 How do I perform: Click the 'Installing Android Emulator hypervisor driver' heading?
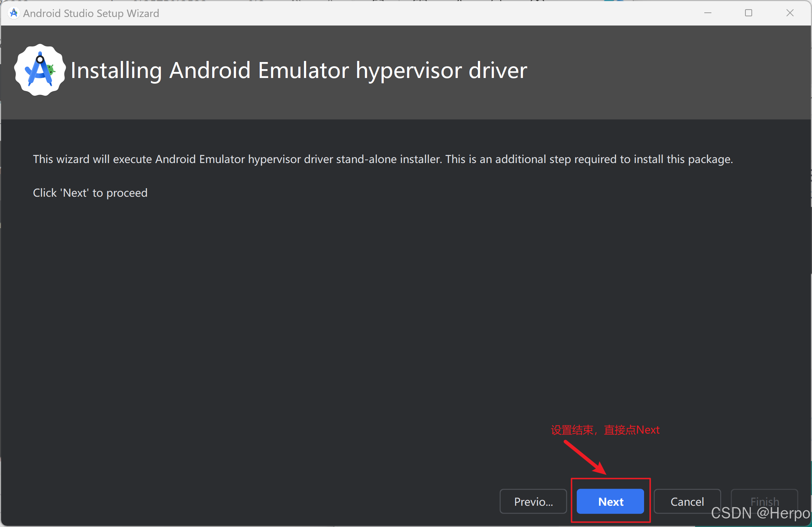pos(299,70)
